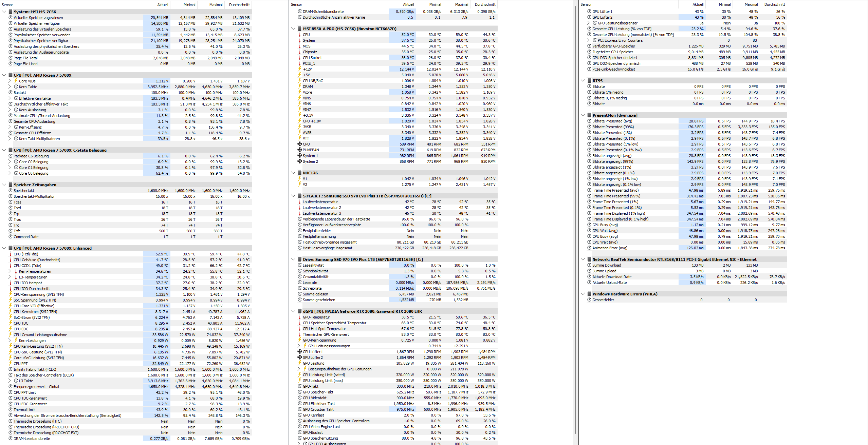The height and width of the screenshot is (445, 868).
Task: Click thermometer icon next to Laufwerkstemperatur 3
Action: click(300, 213)
